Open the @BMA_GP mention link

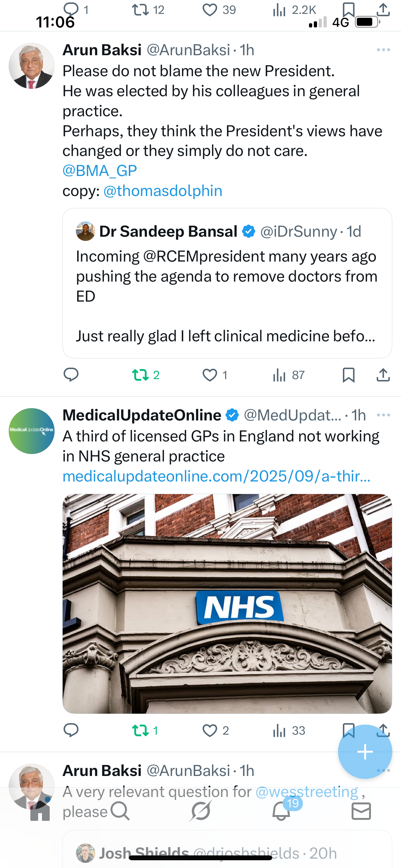click(x=100, y=171)
